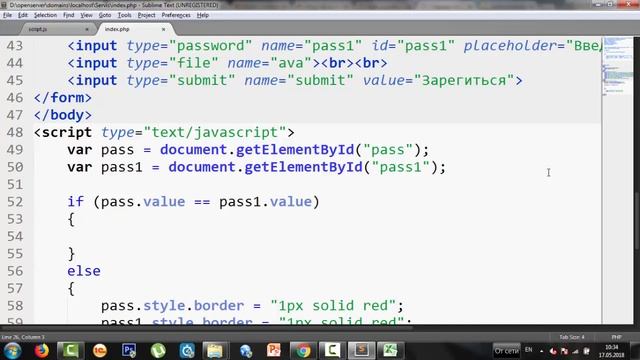Open the uTorrent taskbar icon
This screenshot has height=360, width=640.
[x=158, y=351]
